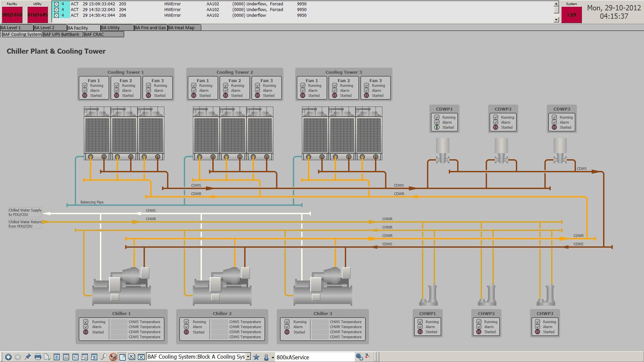Click the last boxed X icon before the display box
This screenshot has width=644, height=362.
pyautogui.click(x=141, y=357)
